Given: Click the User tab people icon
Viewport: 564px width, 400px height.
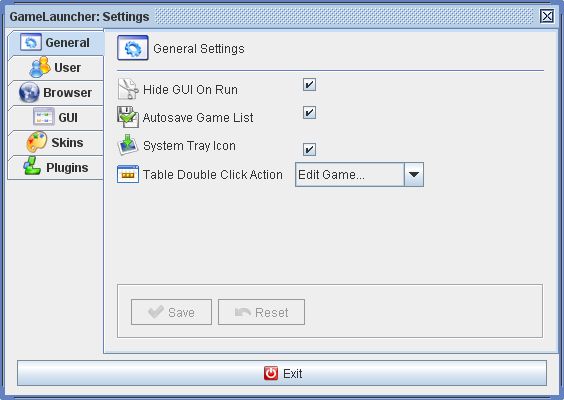Looking at the screenshot, I should pos(40,67).
